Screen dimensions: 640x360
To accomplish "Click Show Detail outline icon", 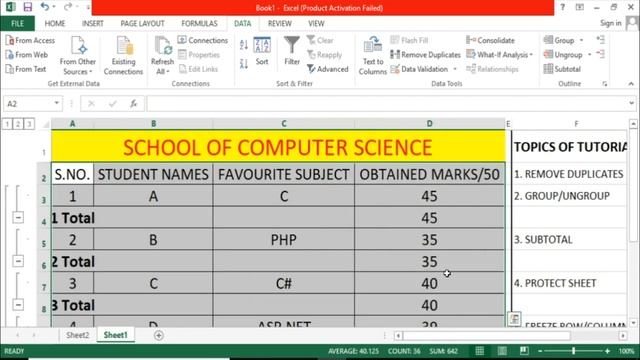I will 600,40.
